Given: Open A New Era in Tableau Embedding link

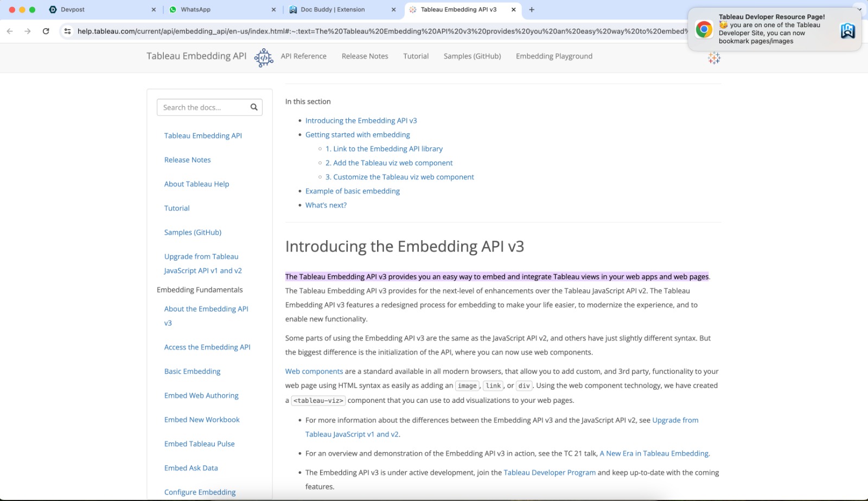Looking at the screenshot, I should pyautogui.click(x=654, y=454).
